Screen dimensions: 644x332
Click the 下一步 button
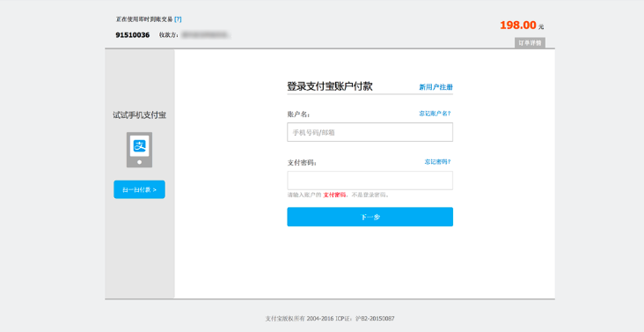[370, 217]
